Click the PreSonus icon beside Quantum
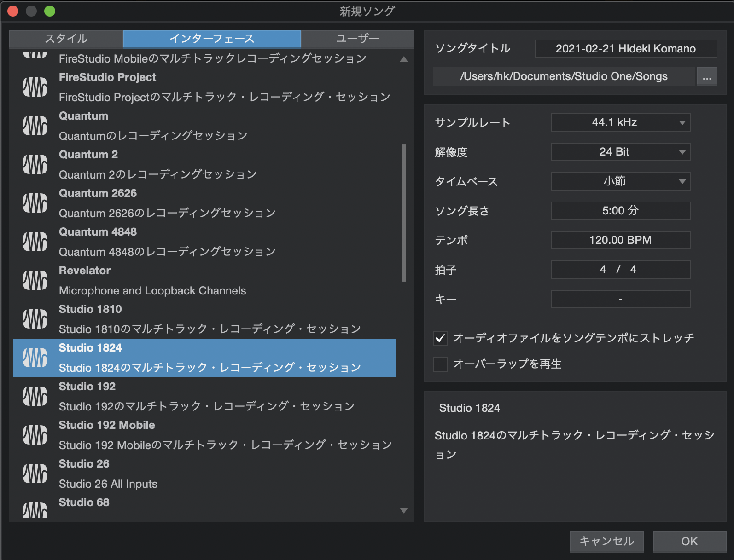The height and width of the screenshot is (560, 734). (x=35, y=126)
